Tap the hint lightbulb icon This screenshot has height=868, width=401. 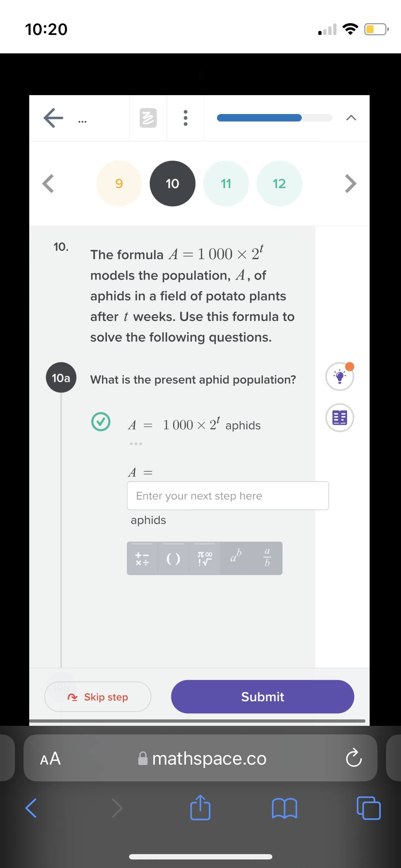point(339,377)
